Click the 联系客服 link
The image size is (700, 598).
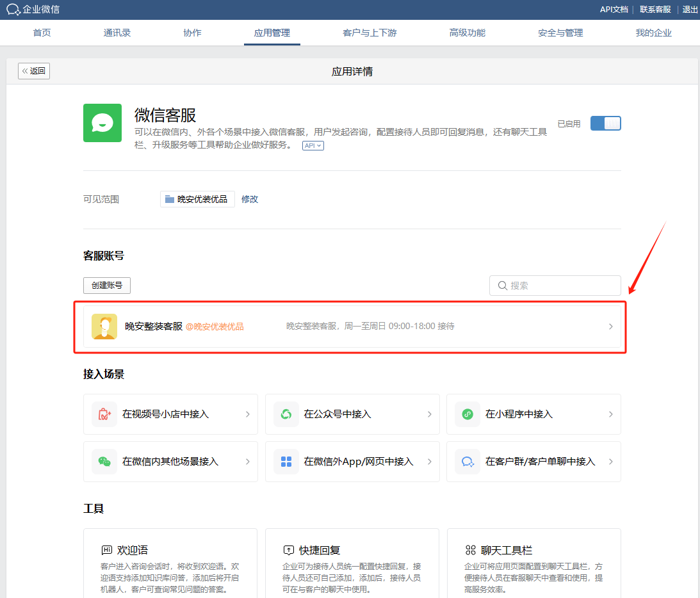[655, 10]
